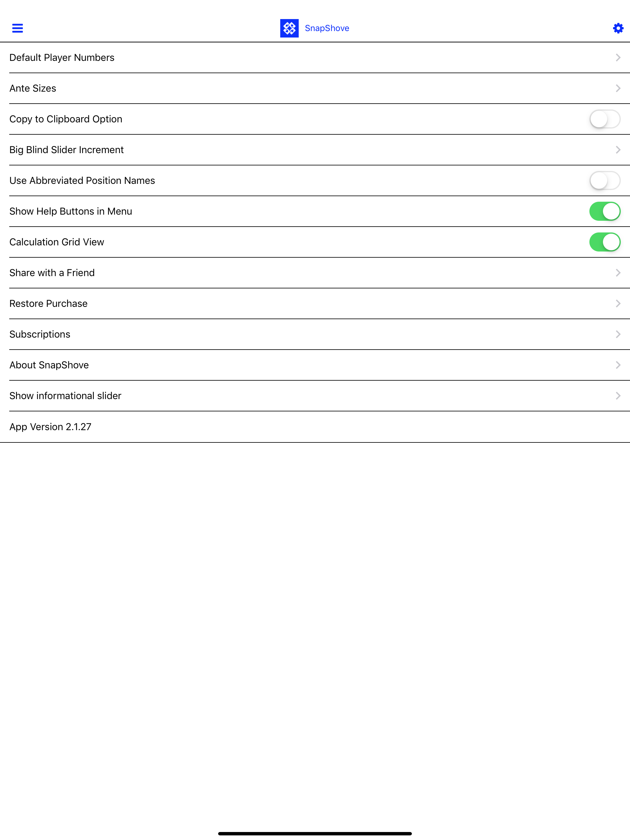630x840 pixels.
Task: Select Restore Purchase row
Action: pyautogui.click(x=315, y=304)
